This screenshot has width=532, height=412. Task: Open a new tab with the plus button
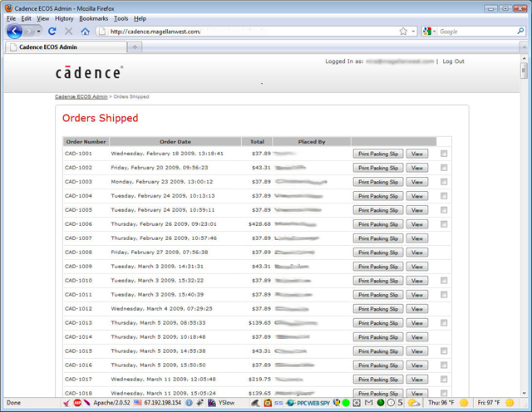tap(135, 47)
